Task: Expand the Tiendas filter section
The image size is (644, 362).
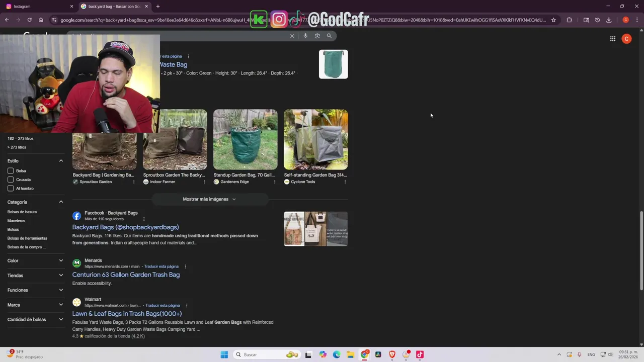Action: [x=61, y=276]
